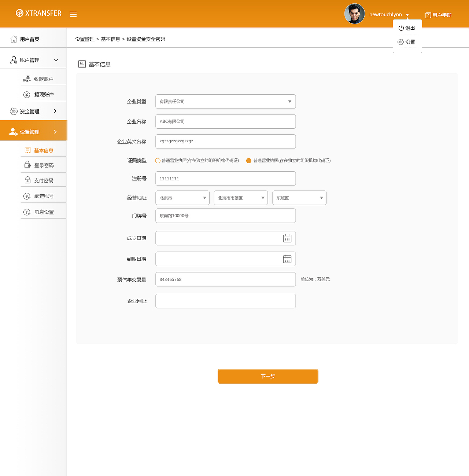Viewport: 469px width, 476px height.
Task: Open the user avatar picture
Action: [x=354, y=14]
